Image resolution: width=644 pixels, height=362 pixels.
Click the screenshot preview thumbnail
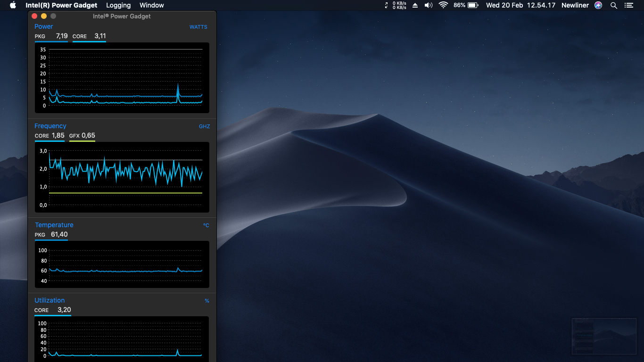604,336
